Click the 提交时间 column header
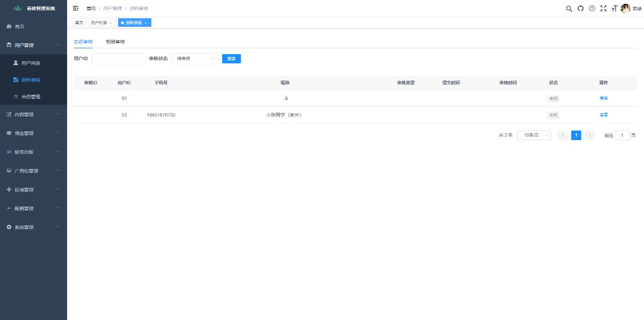Image resolution: width=644 pixels, height=320 pixels. 451,83
